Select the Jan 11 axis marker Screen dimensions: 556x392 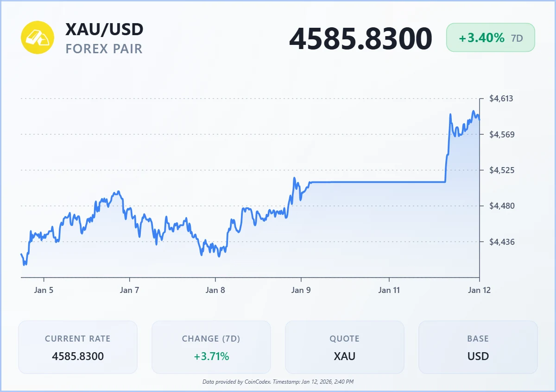pyautogui.click(x=389, y=291)
